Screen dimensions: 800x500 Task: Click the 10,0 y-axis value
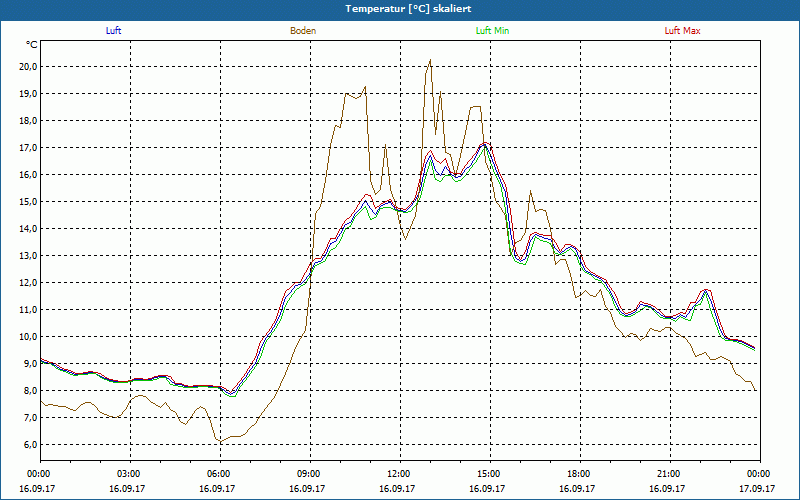tap(28, 337)
